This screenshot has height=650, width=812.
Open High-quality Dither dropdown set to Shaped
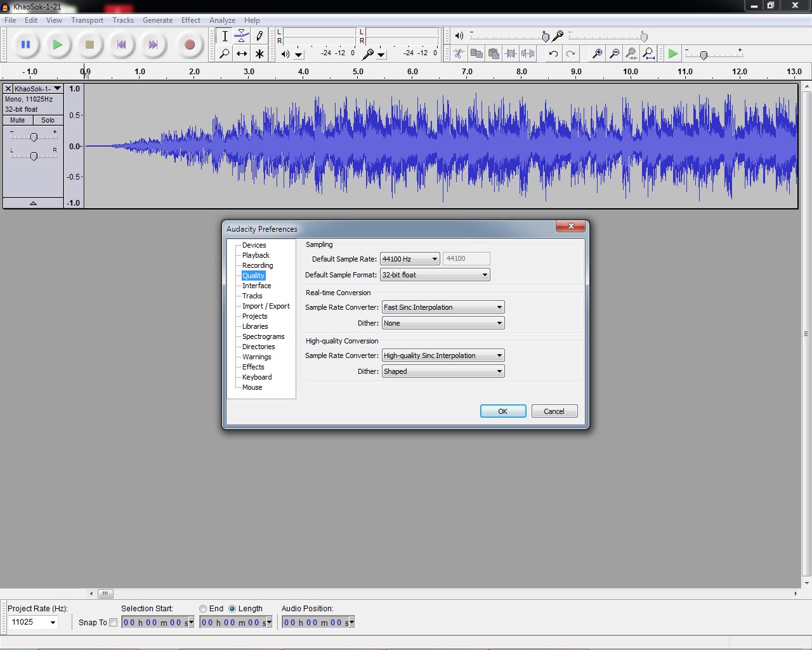443,371
